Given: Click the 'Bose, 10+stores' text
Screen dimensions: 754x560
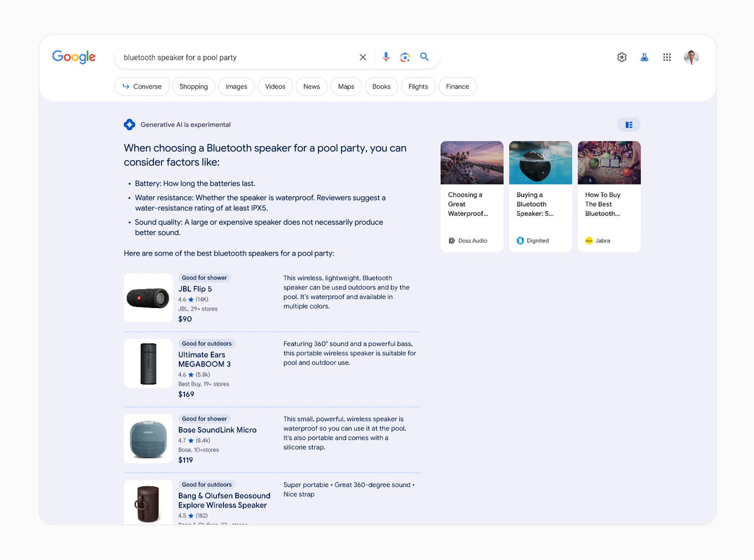Looking at the screenshot, I should tap(198, 450).
